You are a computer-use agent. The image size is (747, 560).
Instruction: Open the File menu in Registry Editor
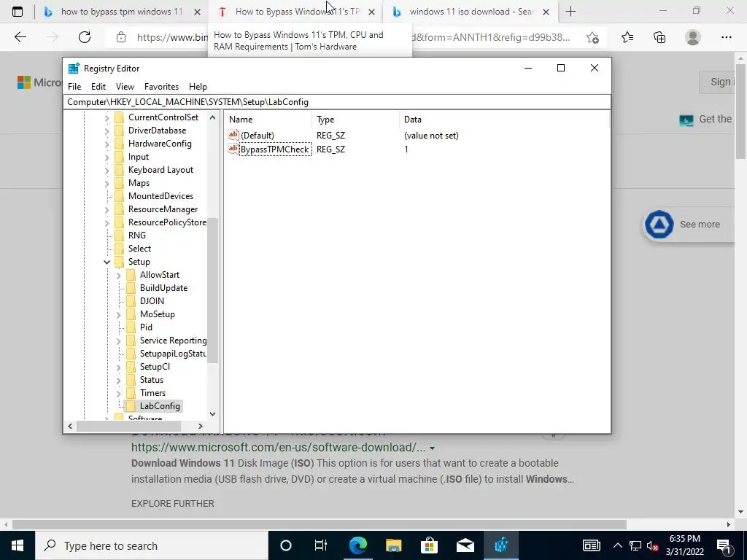coord(74,87)
